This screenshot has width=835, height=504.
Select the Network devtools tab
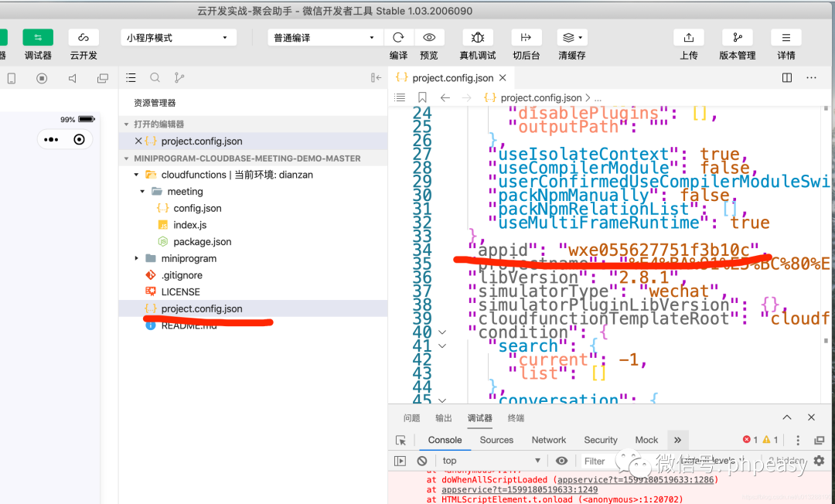(548, 440)
